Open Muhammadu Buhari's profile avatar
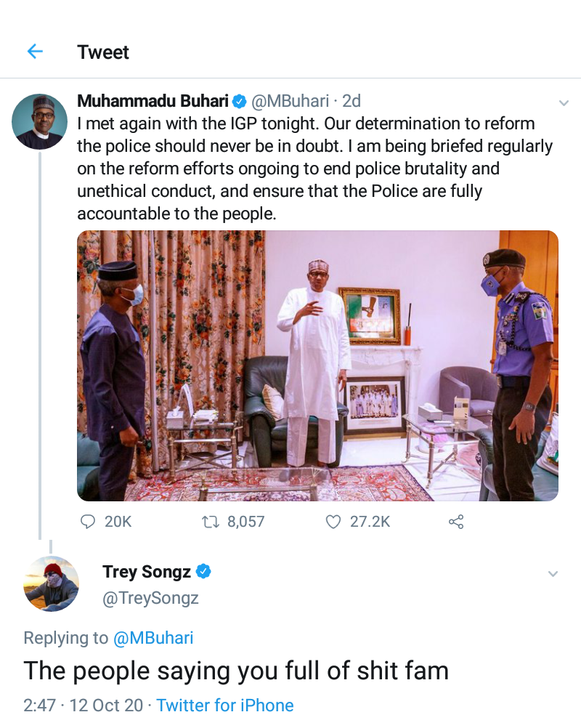Viewport: 581px width, 728px height. coord(39,121)
